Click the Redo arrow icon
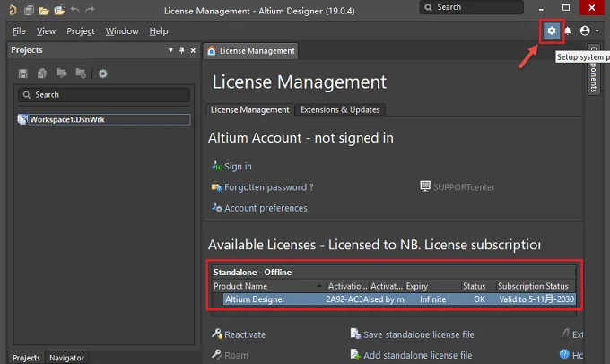The image size is (610, 364). point(90,9)
